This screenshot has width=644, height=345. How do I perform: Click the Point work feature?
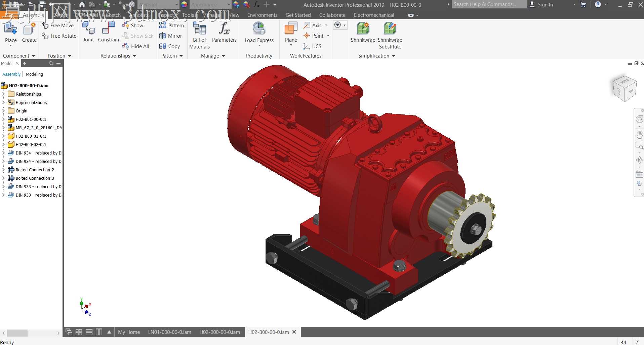pos(314,36)
